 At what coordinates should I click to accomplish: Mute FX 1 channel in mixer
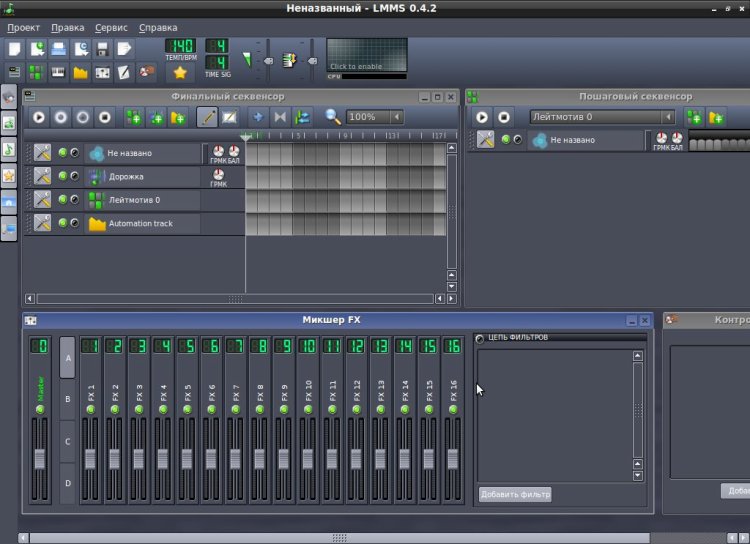(90, 410)
